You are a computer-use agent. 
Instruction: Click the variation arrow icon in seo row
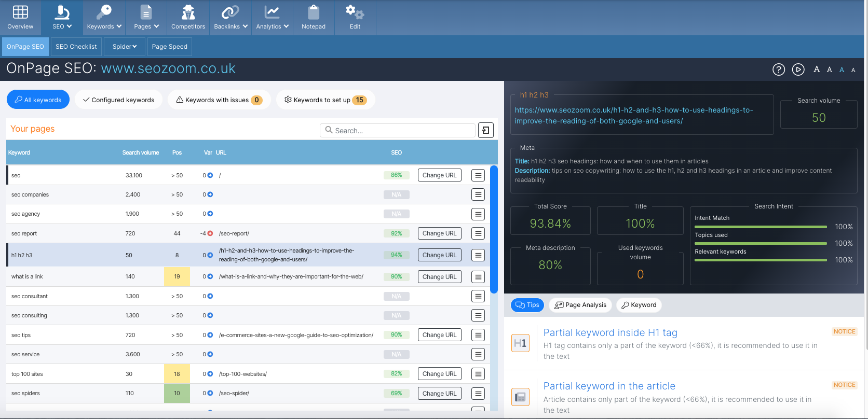(x=210, y=175)
